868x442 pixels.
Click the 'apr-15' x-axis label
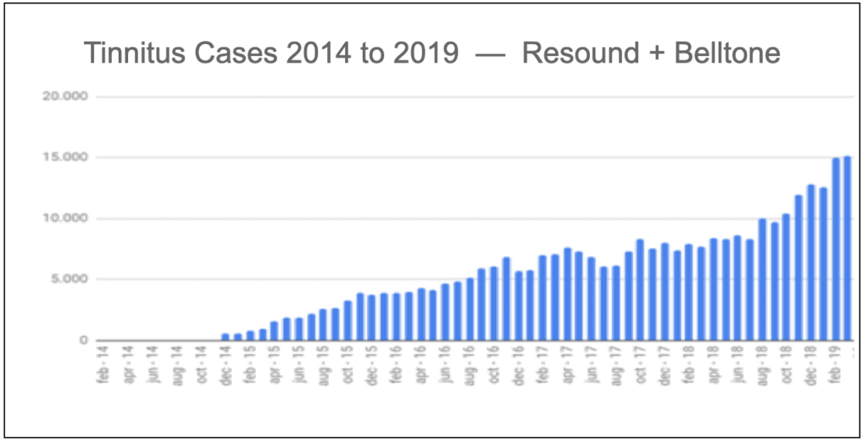275,365
